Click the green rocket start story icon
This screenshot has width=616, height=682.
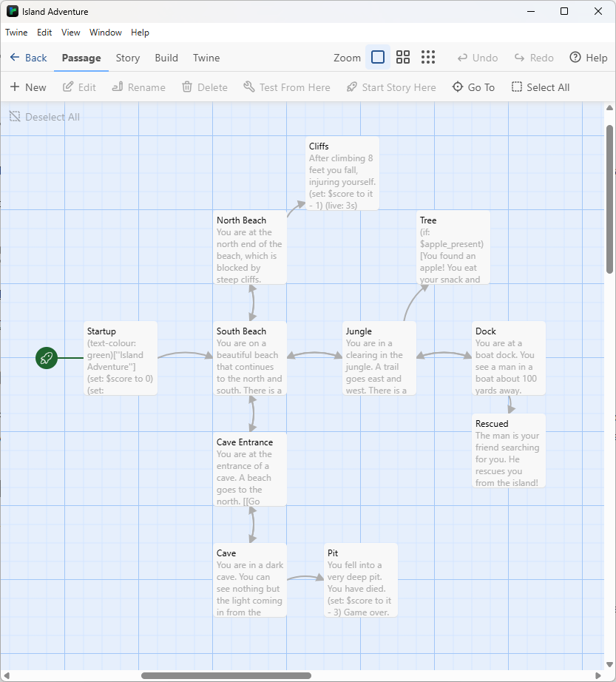tap(47, 358)
